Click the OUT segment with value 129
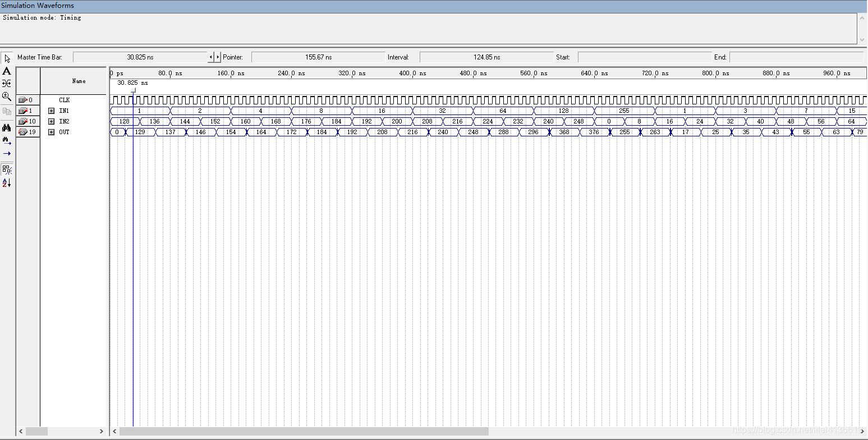 click(x=140, y=132)
